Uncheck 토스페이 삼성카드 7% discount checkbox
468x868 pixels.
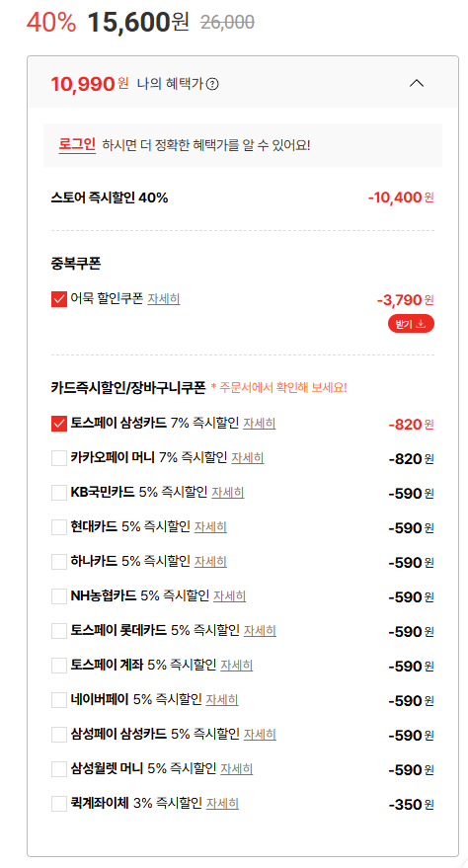click(59, 424)
